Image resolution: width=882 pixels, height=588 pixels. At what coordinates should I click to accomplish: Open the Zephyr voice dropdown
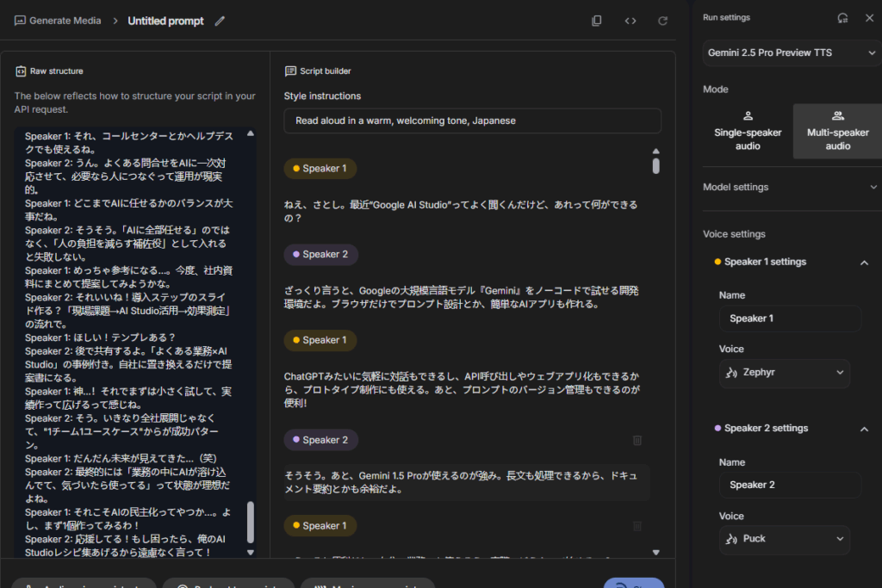(x=784, y=373)
